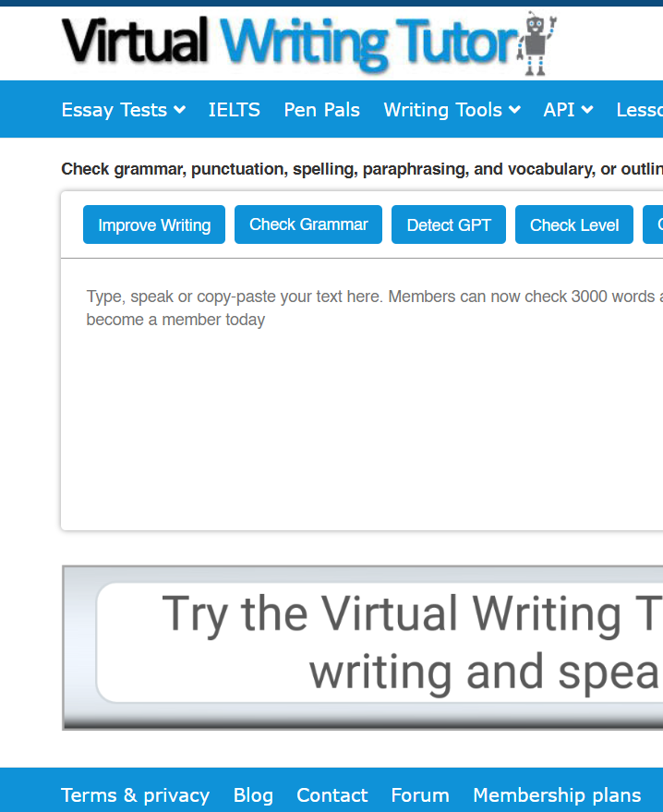Image resolution: width=663 pixels, height=812 pixels.
Task: Click the Writing Tools chevron arrow
Action: (x=514, y=110)
